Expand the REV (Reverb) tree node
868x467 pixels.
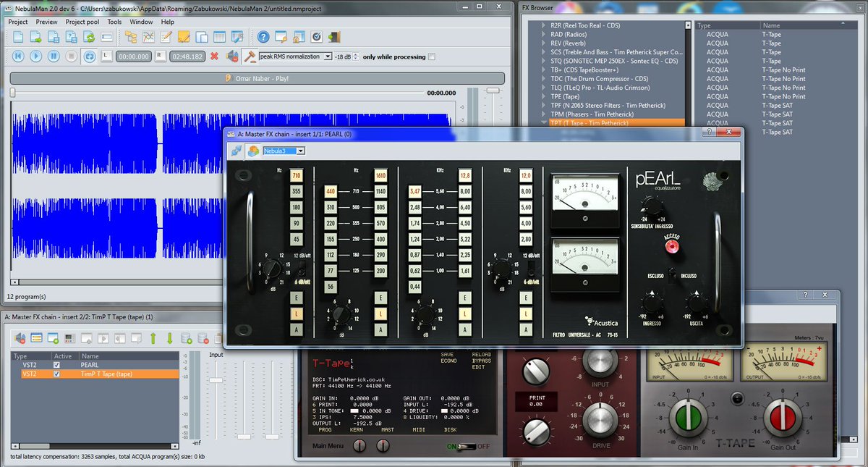(x=543, y=43)
